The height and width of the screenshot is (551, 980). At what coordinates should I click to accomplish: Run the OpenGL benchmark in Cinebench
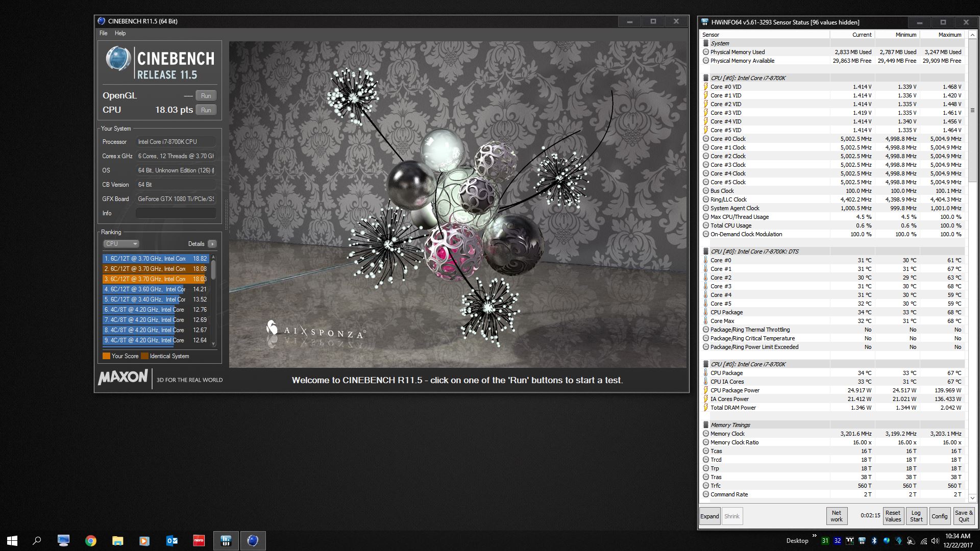(x=206, y=95)
